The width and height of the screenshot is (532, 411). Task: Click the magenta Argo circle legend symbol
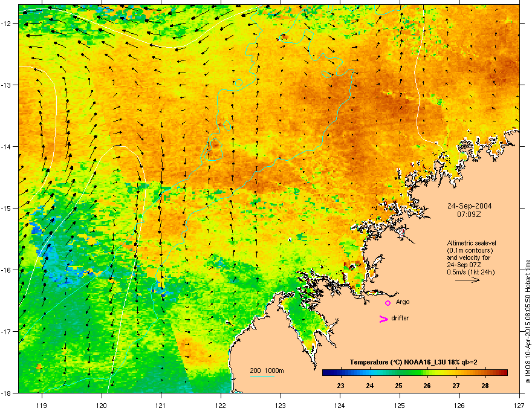point(388,303)
